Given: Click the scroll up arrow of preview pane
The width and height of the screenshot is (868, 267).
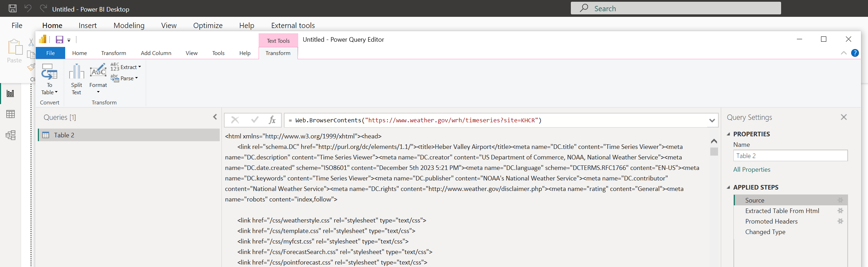Looking at the screenshot, I should point(714,141).
